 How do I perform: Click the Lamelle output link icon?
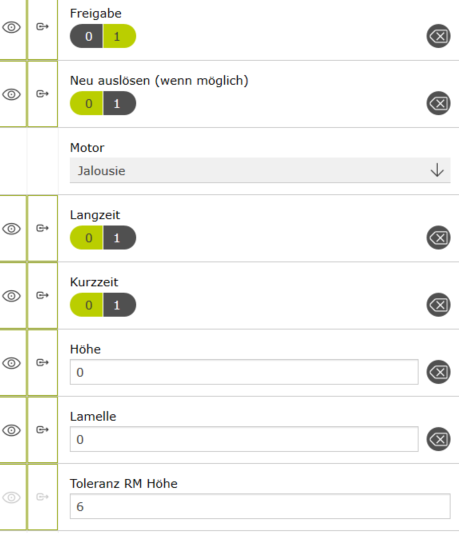click(42, 430)
